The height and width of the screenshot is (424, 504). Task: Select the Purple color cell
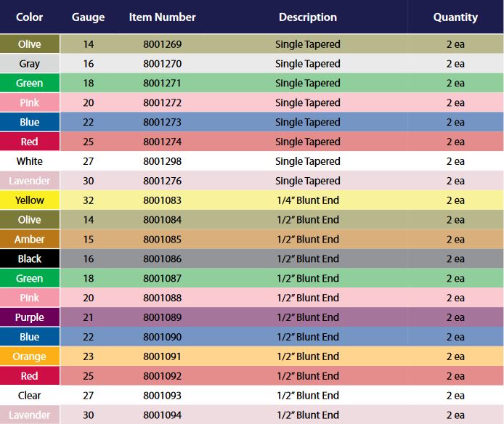click(30, 317)
